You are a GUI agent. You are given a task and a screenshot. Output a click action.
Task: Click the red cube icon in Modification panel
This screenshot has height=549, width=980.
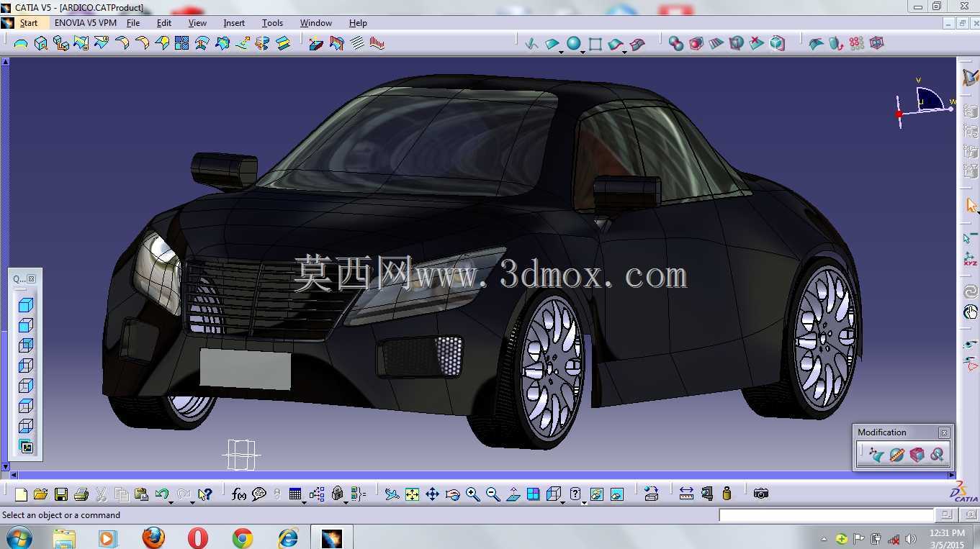click(917, 455)
